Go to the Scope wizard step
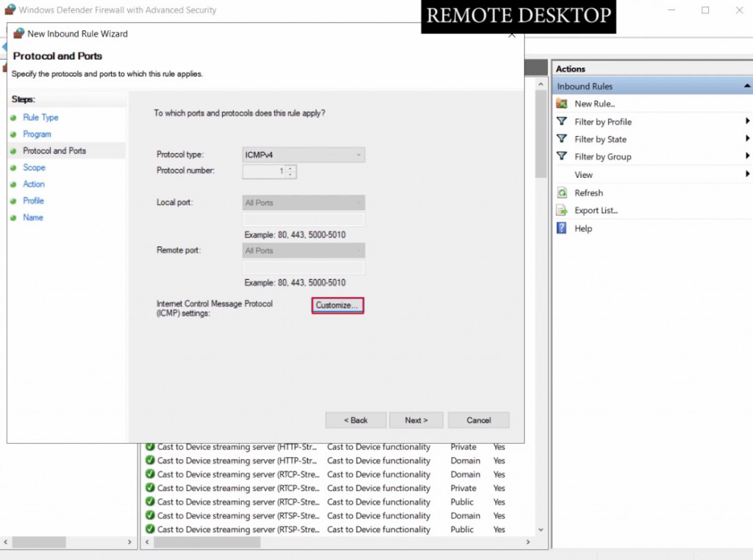 pyautogui.click(x=34, y=168)
